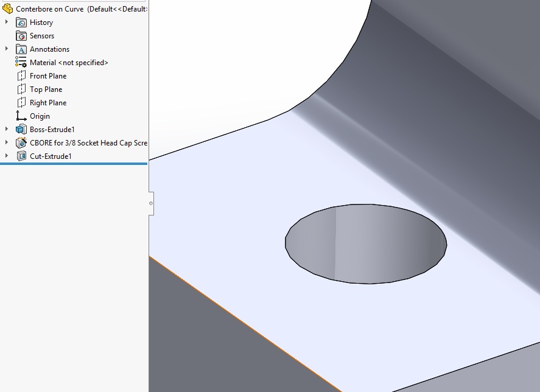Screen dimensions: 540x392
Task: Click the Conterbore on Curve part icon
Action: (7, 9)
